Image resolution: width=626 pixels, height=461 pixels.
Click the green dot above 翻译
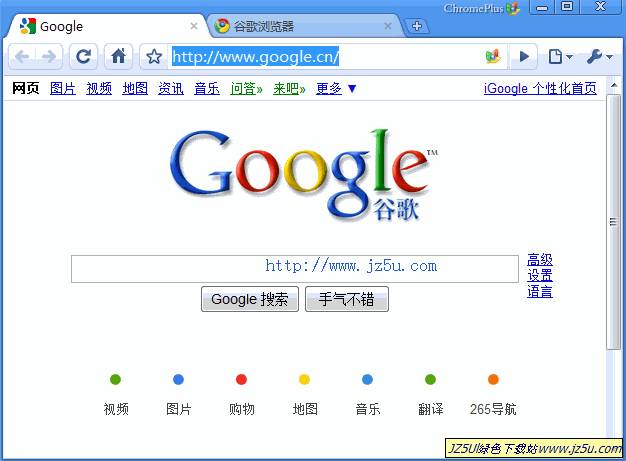[430, 379]
